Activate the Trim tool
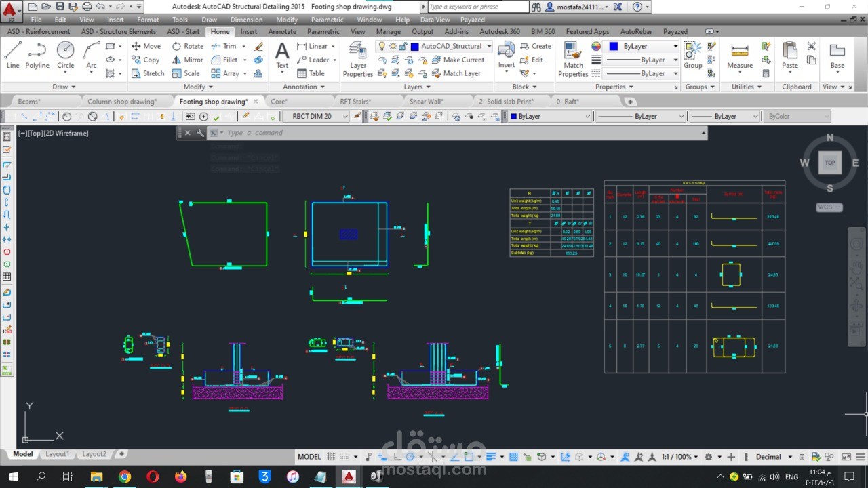This screenshot has width=868, height=488. [224, 46]
